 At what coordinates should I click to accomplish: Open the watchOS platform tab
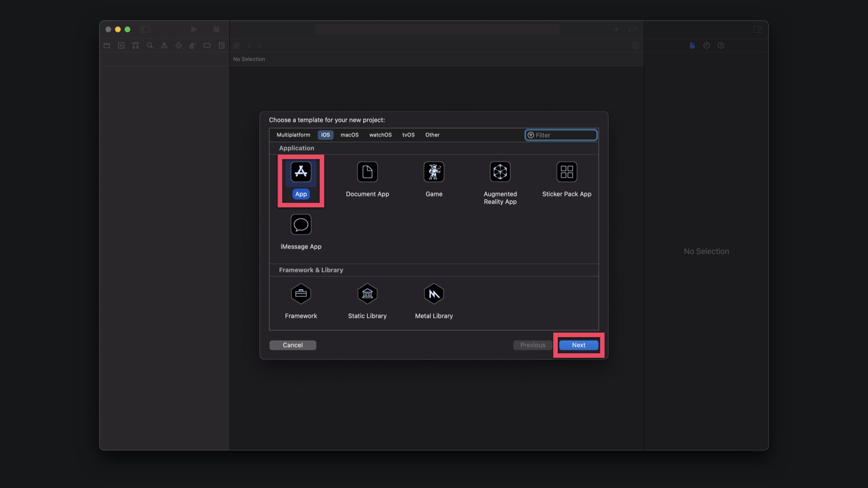coord(380,135)
